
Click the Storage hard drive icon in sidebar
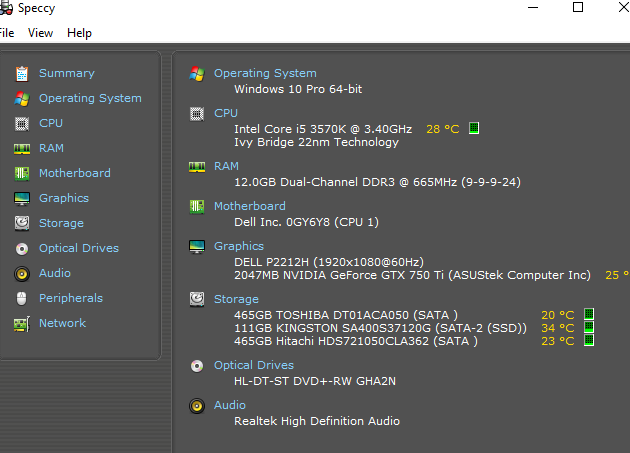tap(22, 223)
